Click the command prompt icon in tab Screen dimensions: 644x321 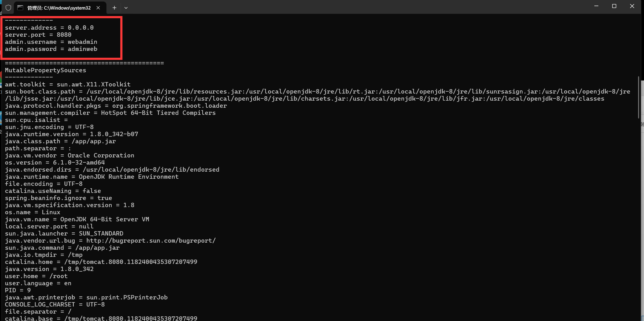(20, 8)
